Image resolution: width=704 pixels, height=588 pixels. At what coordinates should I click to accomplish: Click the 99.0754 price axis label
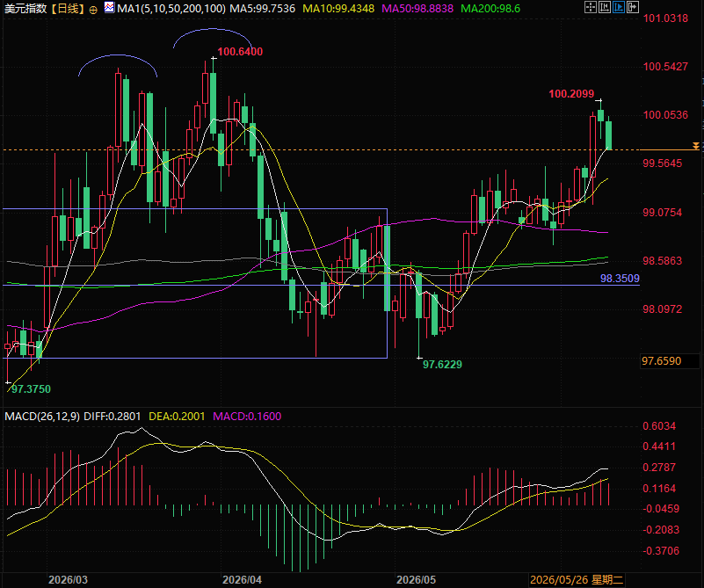[662, 213]
